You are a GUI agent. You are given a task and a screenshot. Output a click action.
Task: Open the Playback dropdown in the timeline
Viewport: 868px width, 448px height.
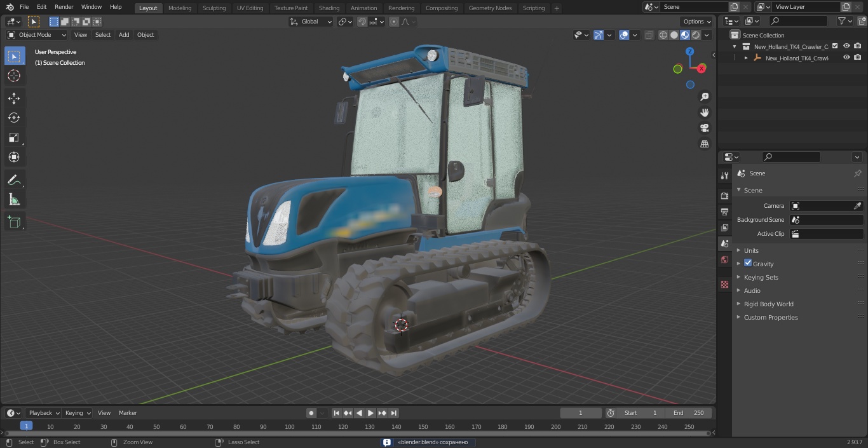[x=44, y=413]
